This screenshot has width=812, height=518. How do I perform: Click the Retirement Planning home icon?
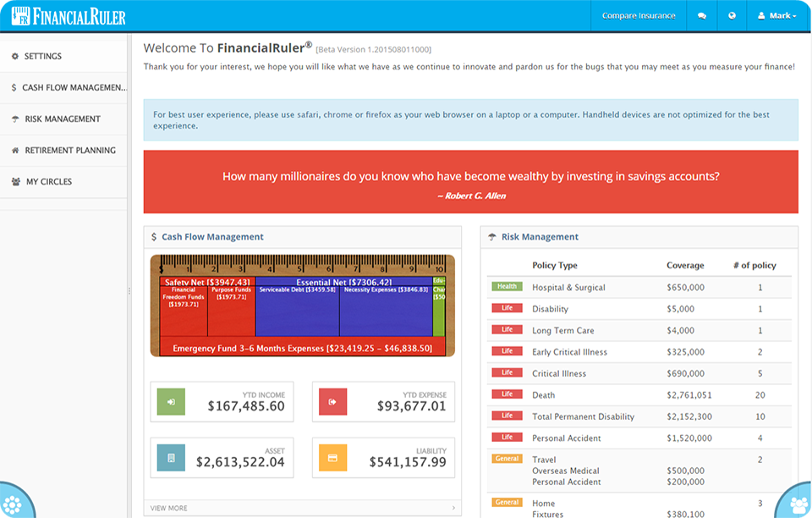click(15, 151)
